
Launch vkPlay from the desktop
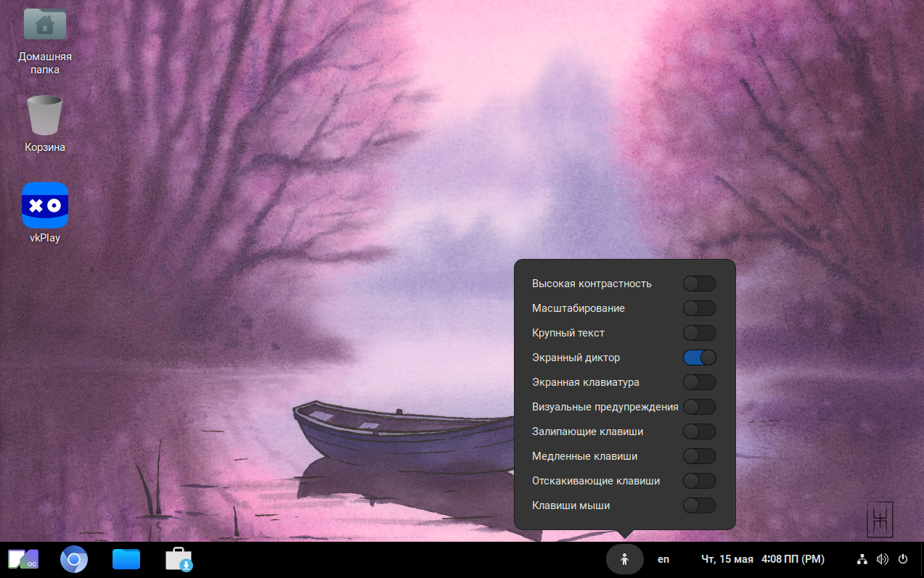[x=45, y=206]
